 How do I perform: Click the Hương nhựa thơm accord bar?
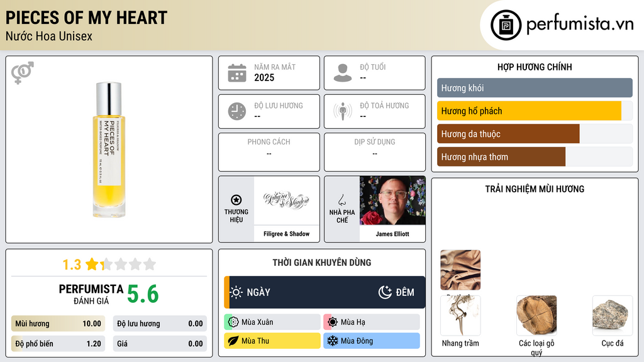535,156
